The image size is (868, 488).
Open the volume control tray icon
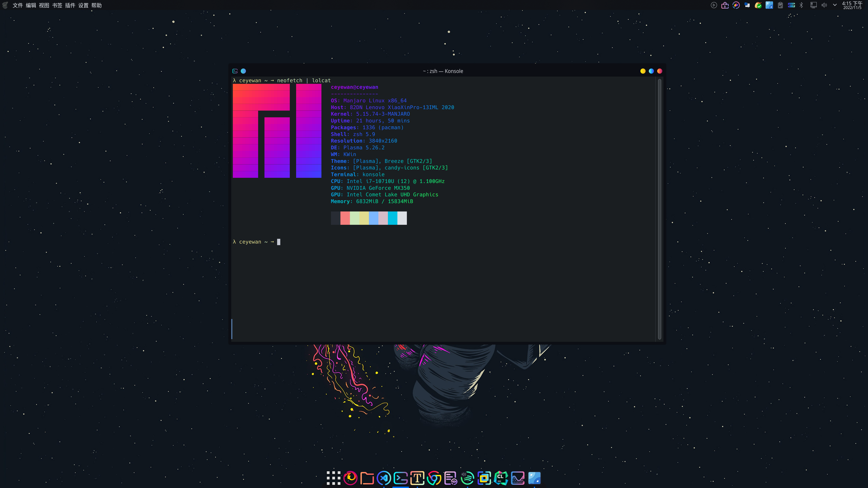[824, 5]
